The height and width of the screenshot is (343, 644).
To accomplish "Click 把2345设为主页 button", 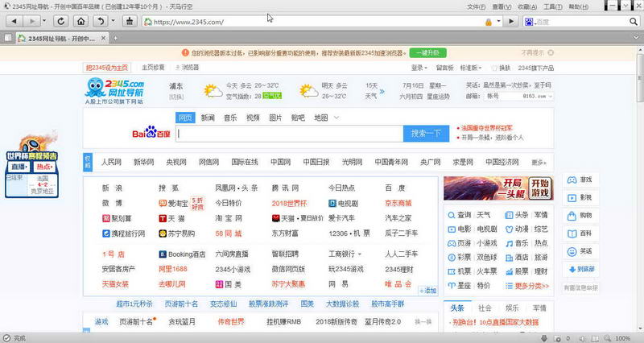I will coord(107,68).
